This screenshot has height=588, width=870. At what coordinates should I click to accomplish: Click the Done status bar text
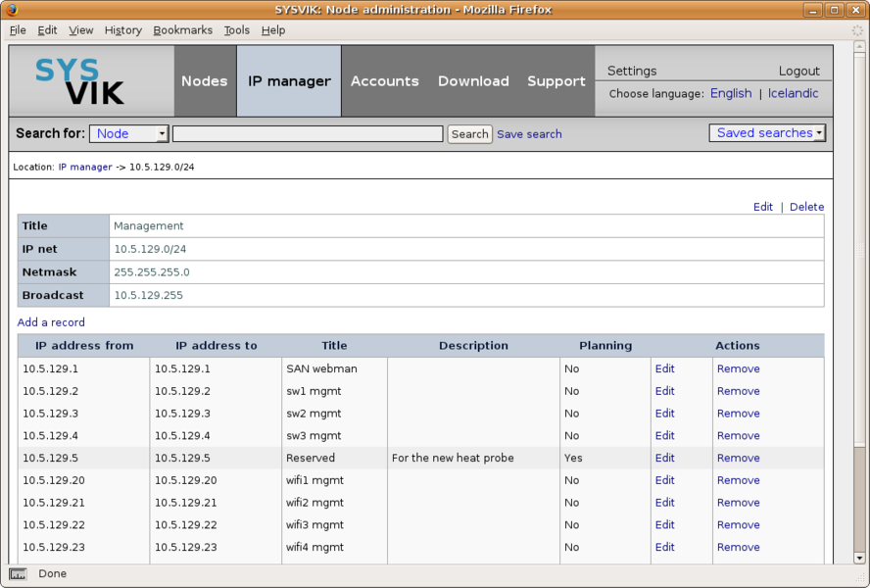coord(52,573)
